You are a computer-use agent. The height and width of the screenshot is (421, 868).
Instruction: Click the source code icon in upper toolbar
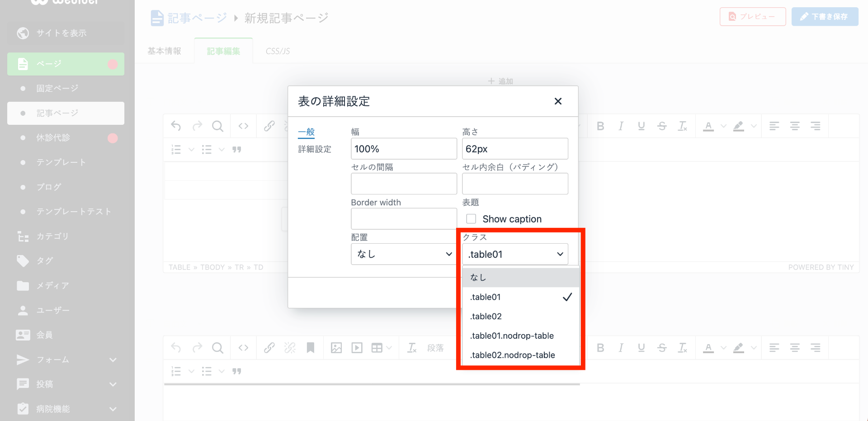click(243, 126)
